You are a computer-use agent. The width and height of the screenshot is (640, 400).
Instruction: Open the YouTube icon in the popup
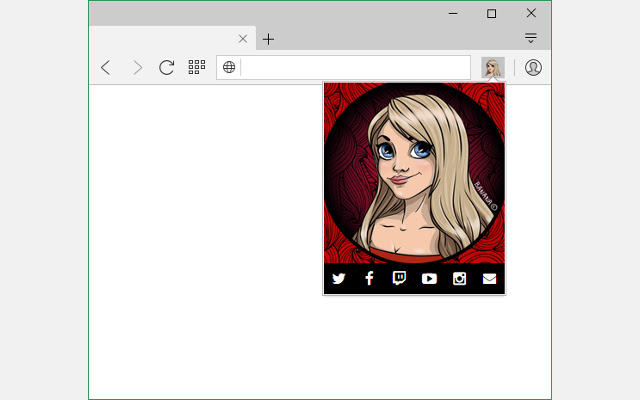[x=429, y=279]
